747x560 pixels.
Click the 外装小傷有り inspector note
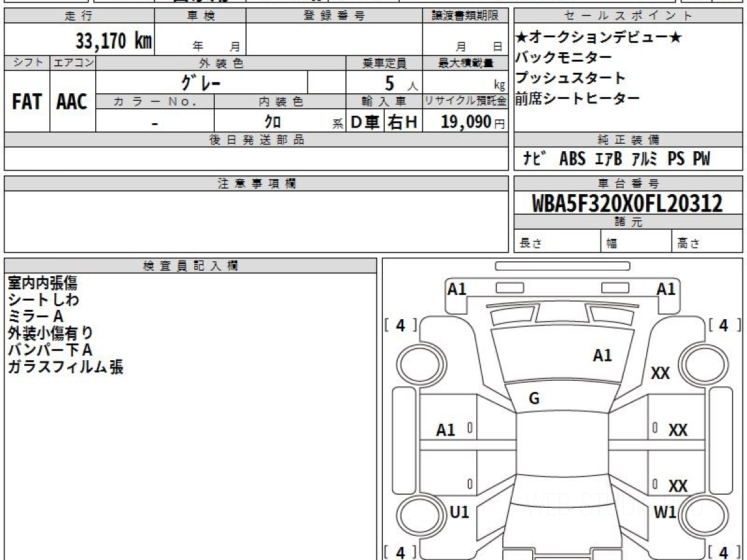click(x=50, y=334)
